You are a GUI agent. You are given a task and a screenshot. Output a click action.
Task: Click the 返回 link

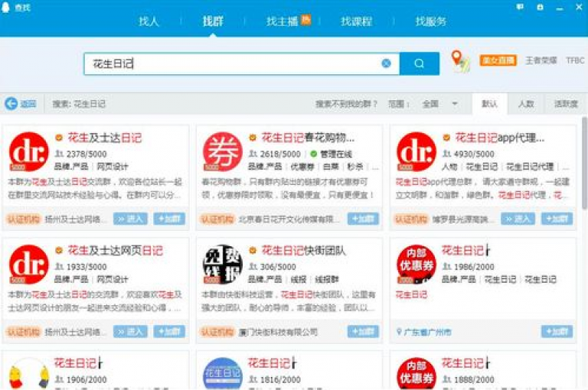pos(28,104)
